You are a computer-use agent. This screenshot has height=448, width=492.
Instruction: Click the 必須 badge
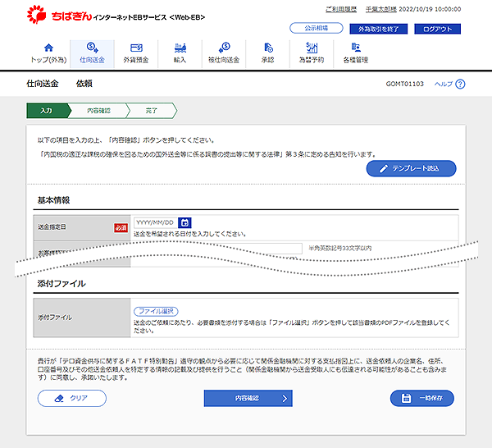coord(121,227)
